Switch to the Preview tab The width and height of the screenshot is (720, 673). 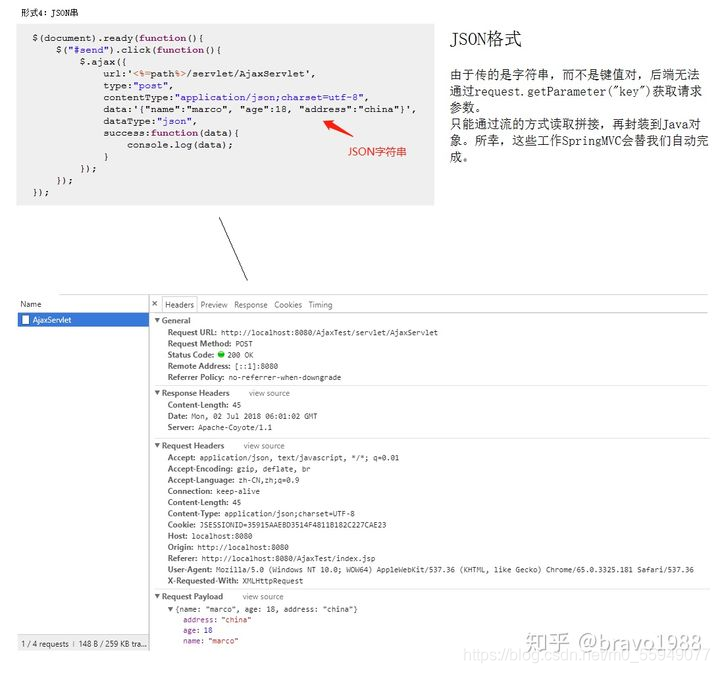(x=214, y=305)
